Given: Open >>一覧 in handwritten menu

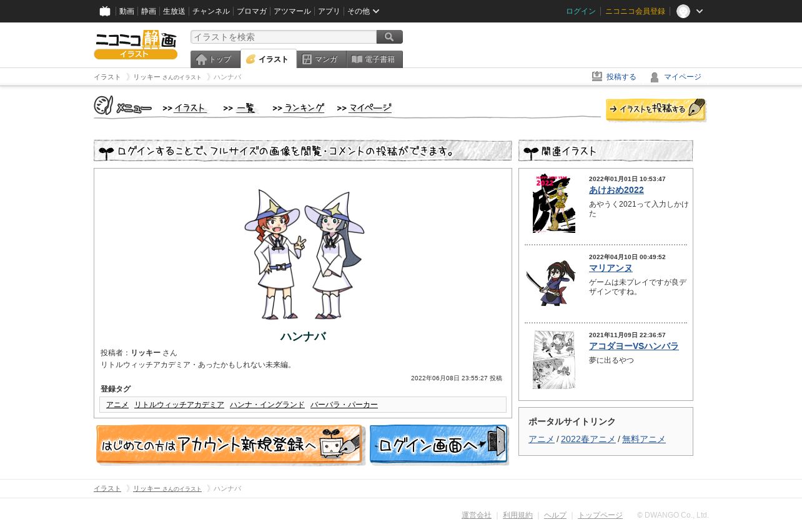Looking at the screenshot, I should point(240,108).
